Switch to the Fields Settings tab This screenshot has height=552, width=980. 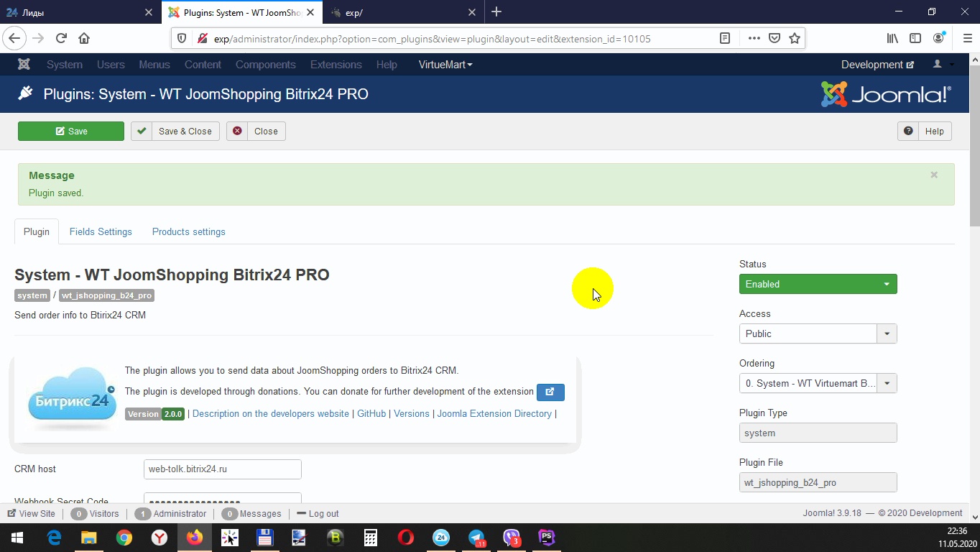pos(101,231)
